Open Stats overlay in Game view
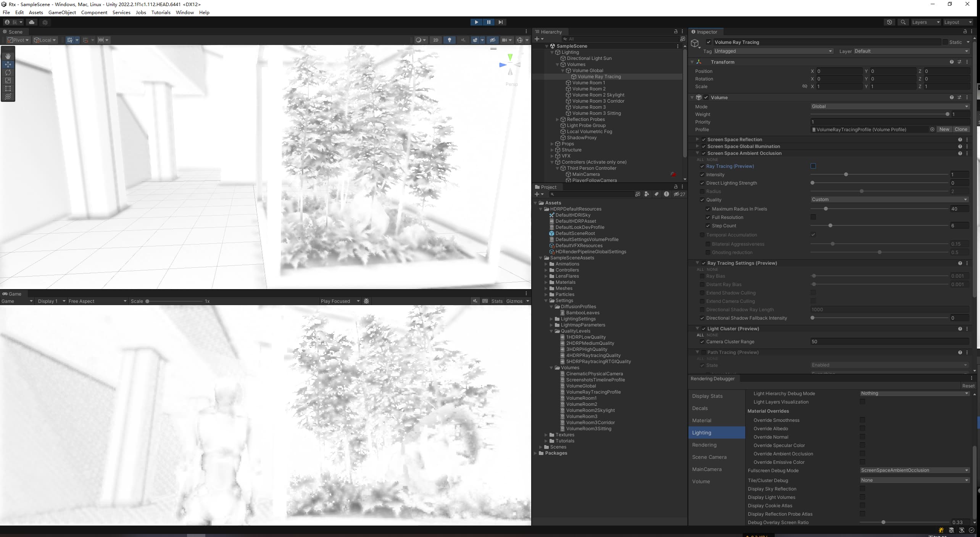This screenshot has height=537, width=980. coord(497,301)
